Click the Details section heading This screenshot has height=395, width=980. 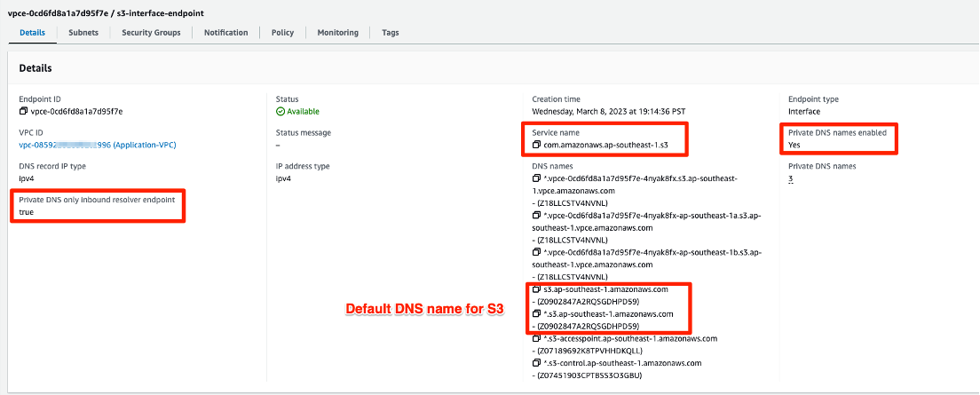click(36, 68)
